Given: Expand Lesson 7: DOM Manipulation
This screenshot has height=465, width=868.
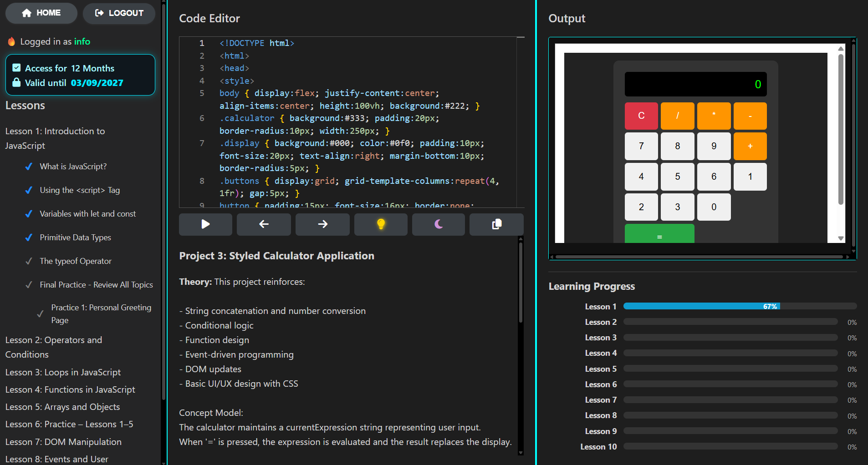Looking at the screenshot, I should tap(63, 442).
